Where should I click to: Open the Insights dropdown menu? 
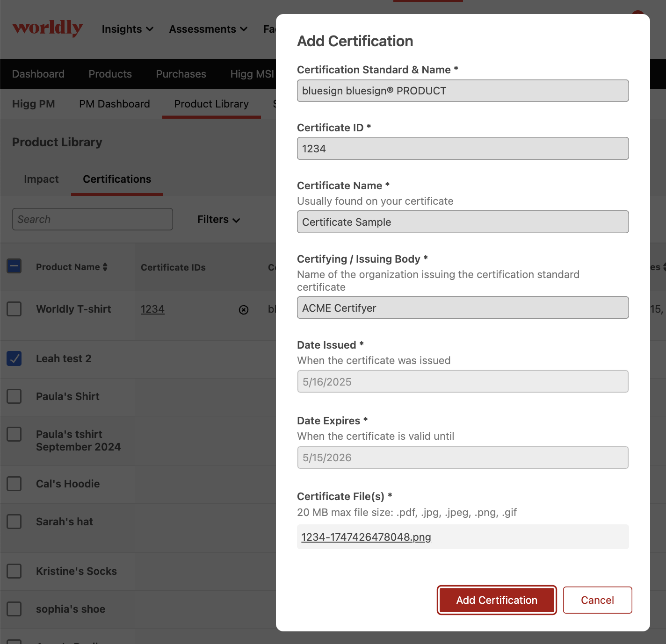click(x=128, y=29)
